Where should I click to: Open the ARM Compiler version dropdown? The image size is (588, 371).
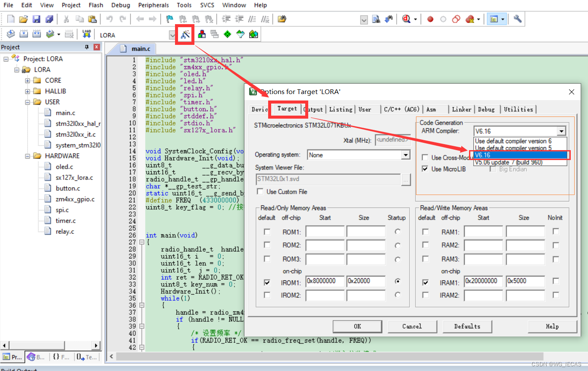[x=562, y=131]
